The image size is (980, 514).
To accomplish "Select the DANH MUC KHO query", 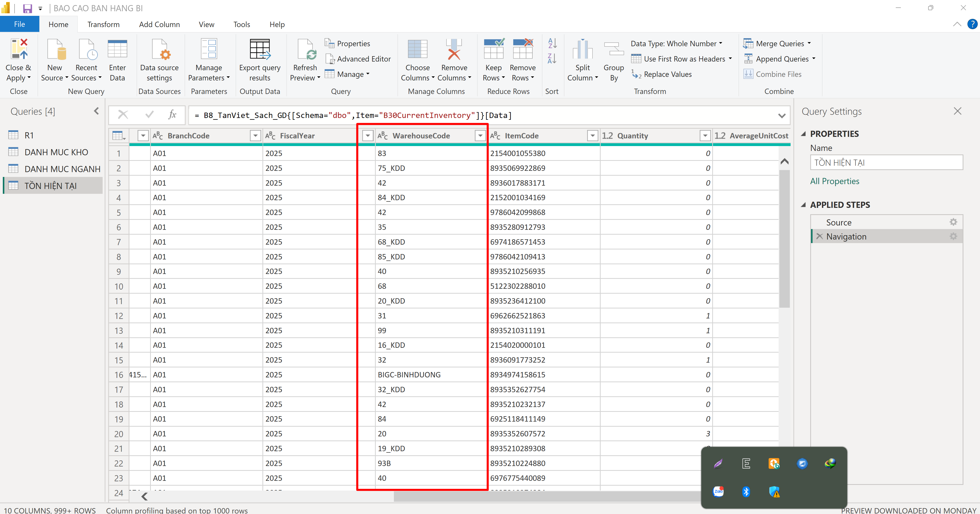I will pos(56,152).
